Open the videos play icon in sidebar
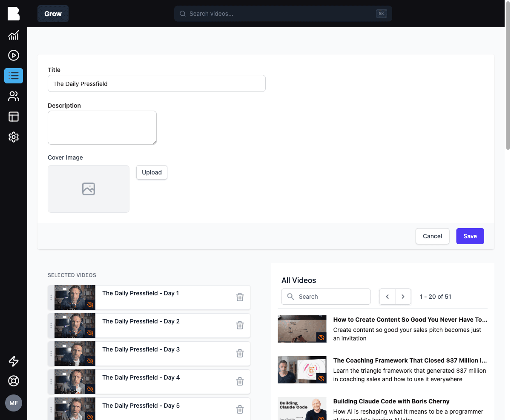The image size is (511, 420). point(14,55)
